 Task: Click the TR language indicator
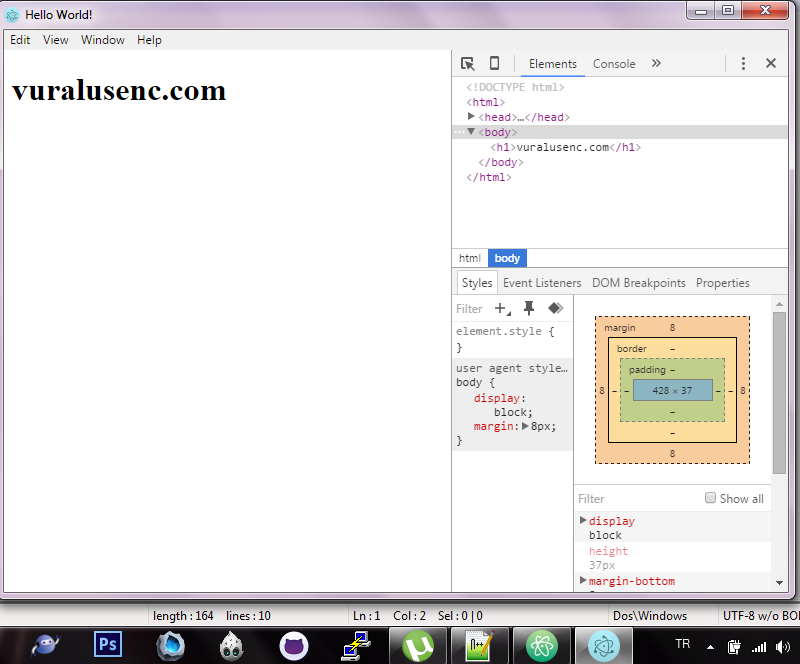click(683, 644)
